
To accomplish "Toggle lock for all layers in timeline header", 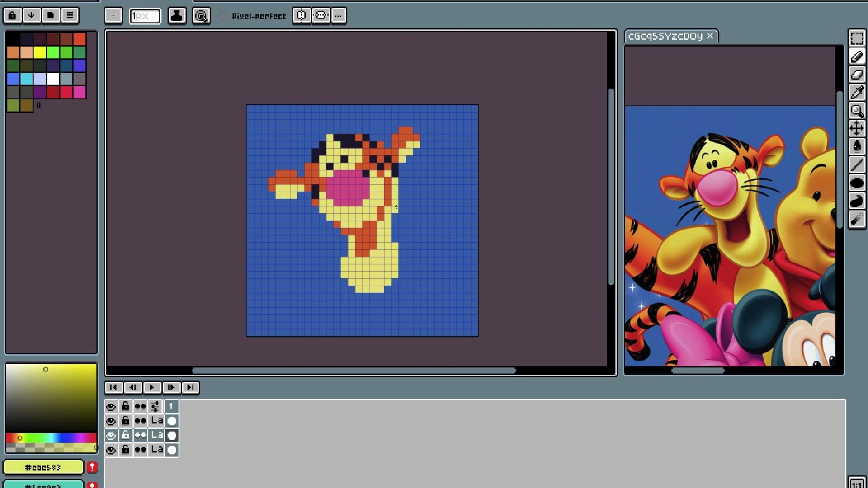I will point(125,407).
